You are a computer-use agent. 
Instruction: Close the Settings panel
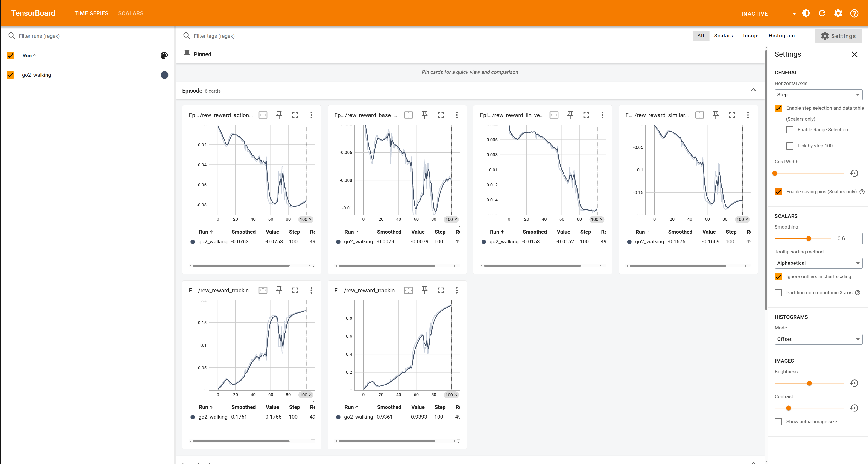854,54
